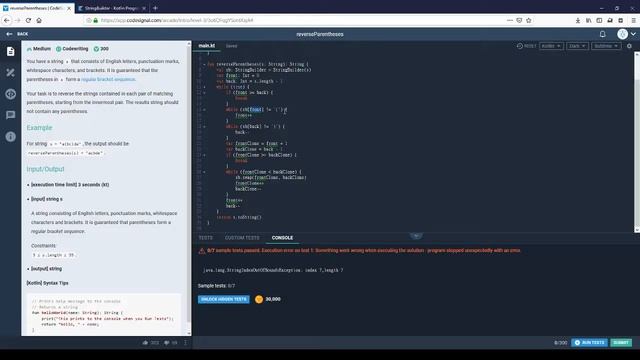Image resolution: width=640 pixels, height=360 pixels.
Task: Open a new browser tab
Action: click(x=156, y=8)
